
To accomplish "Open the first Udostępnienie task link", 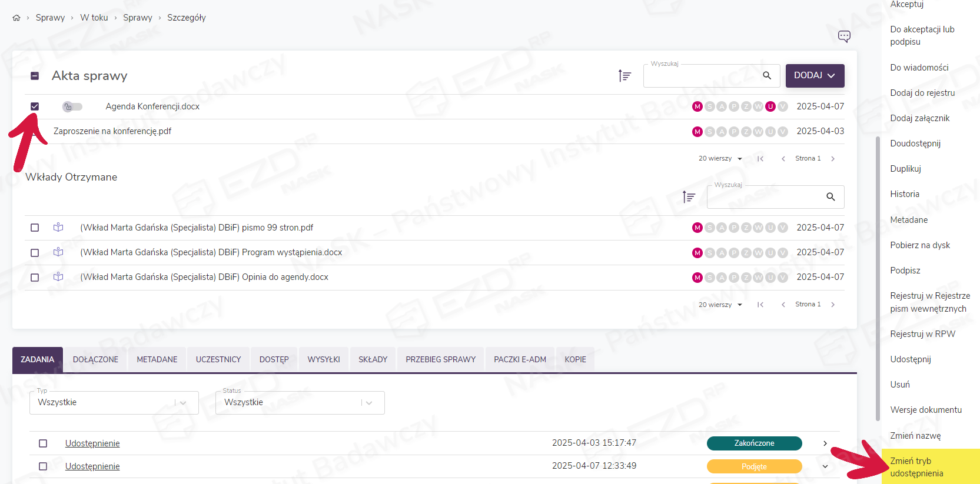I will click(92, 443).
